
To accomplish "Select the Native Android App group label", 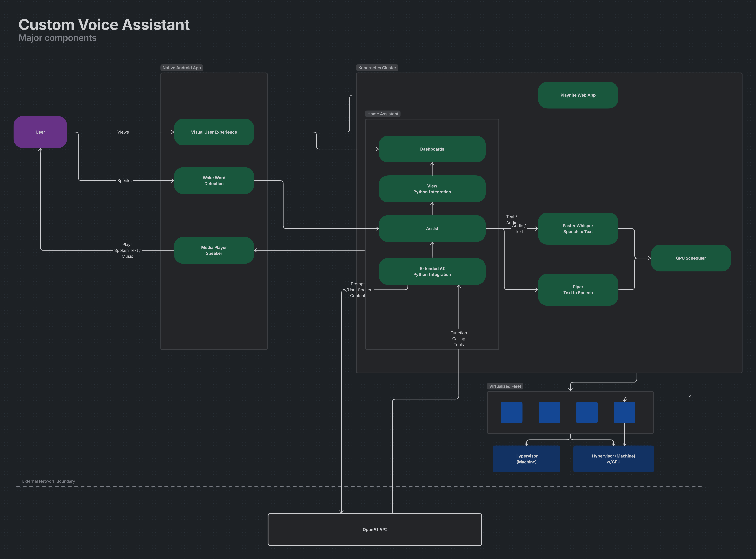I will (x=182, y=68).
